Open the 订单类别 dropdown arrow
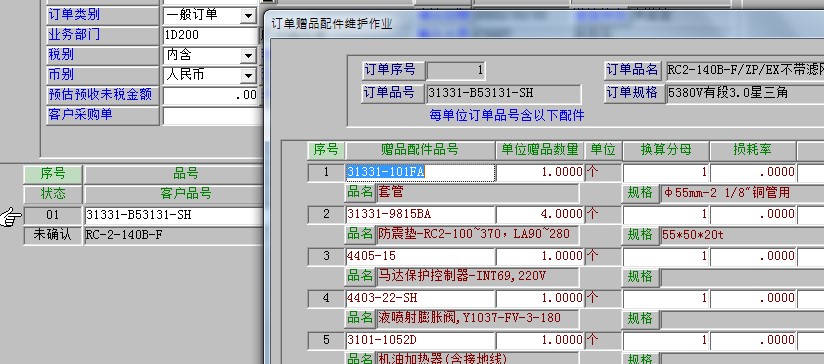This screenshot has width=824, height=364. pos(248,16)
